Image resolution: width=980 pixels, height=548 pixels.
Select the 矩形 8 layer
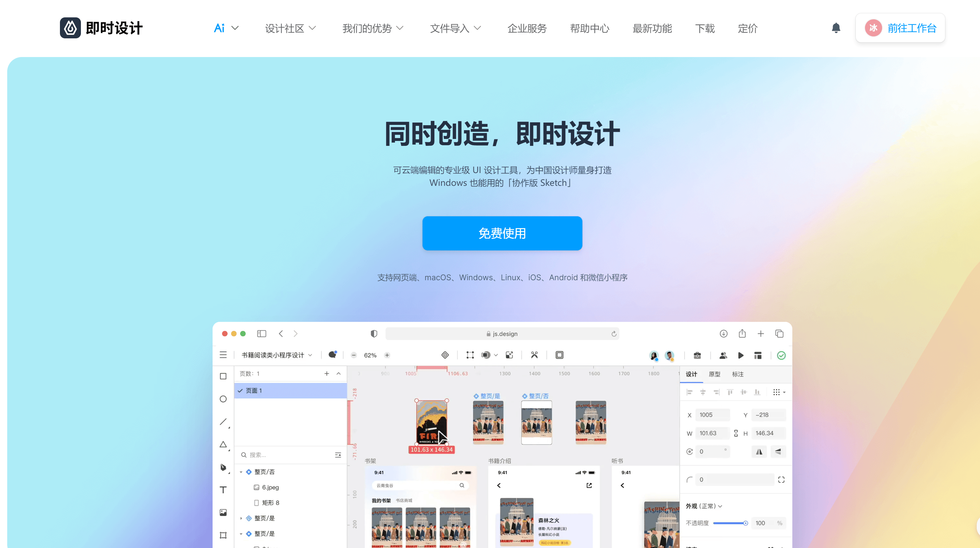pos(290,503)
